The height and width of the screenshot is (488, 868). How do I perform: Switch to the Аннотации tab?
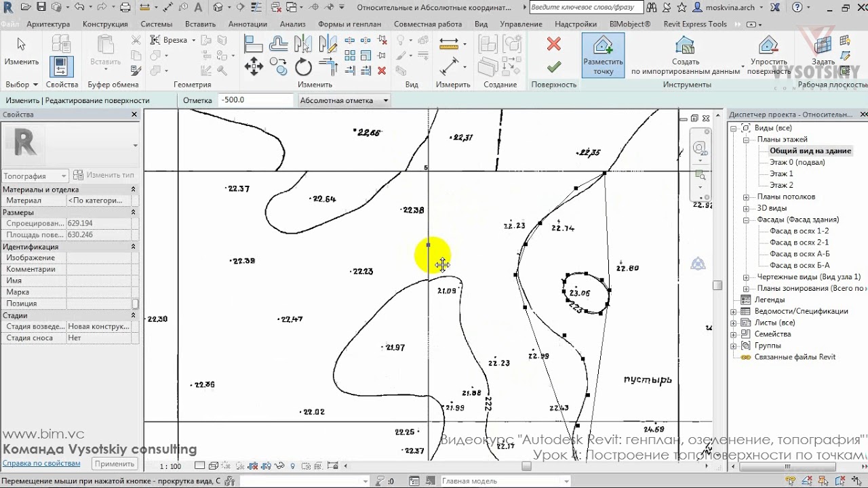coord(248,24)
